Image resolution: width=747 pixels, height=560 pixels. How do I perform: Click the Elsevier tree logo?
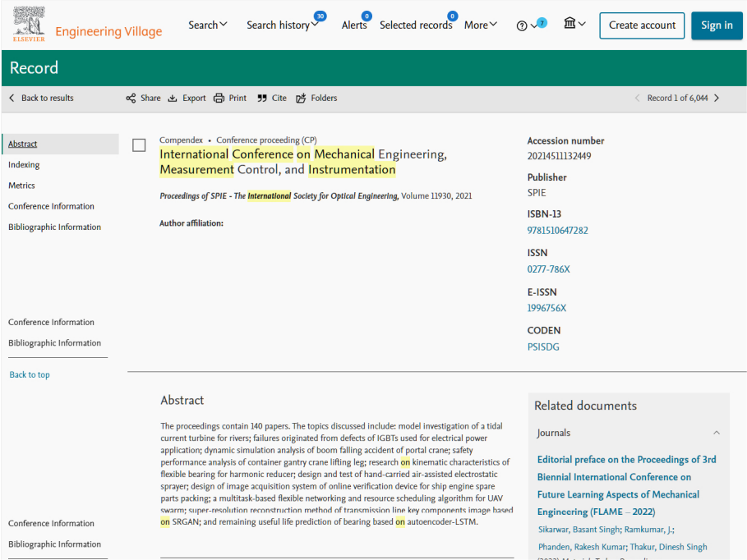29,24
